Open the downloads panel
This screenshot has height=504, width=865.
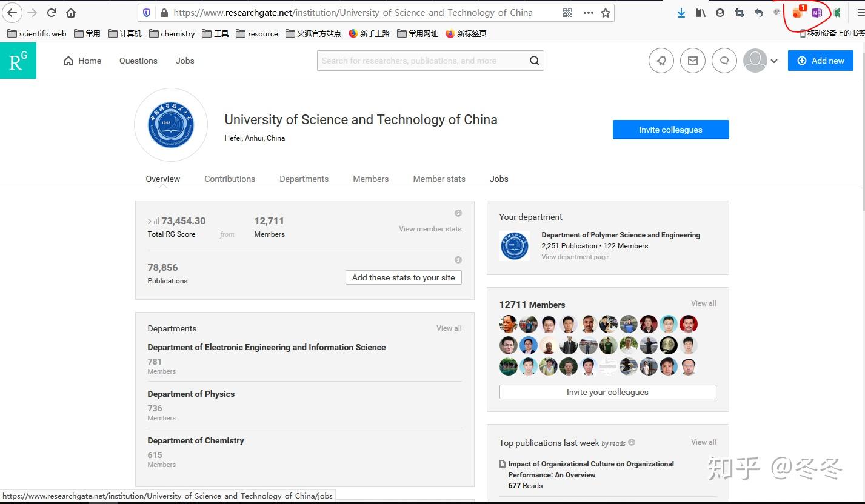681,13
